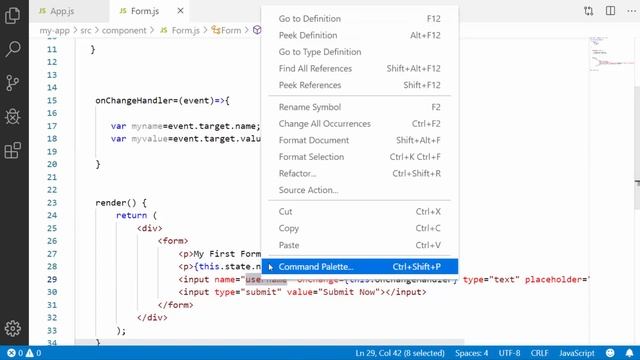Choose Go to Type Definition
The image size is (640, 360).
[360, 52]
